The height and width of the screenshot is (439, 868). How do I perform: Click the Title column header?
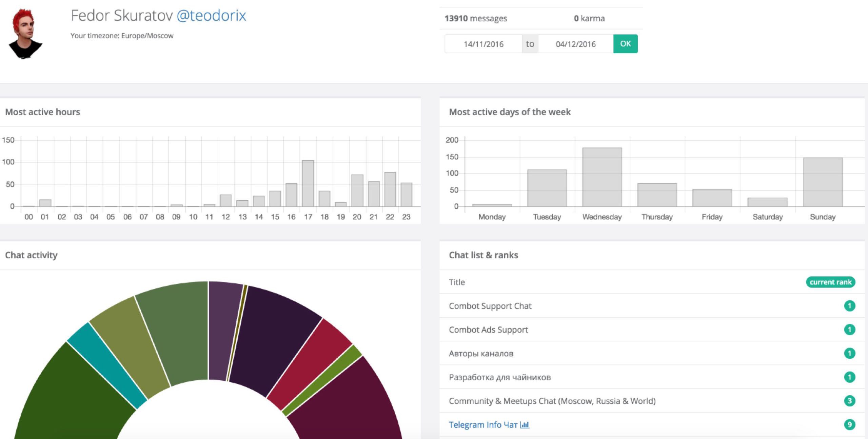(x=457, y=282)
